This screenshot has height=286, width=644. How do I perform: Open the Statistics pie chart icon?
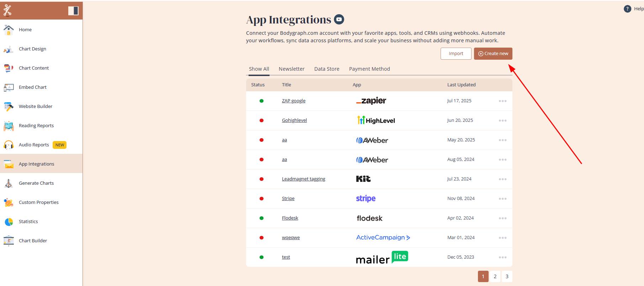(9, 222)
